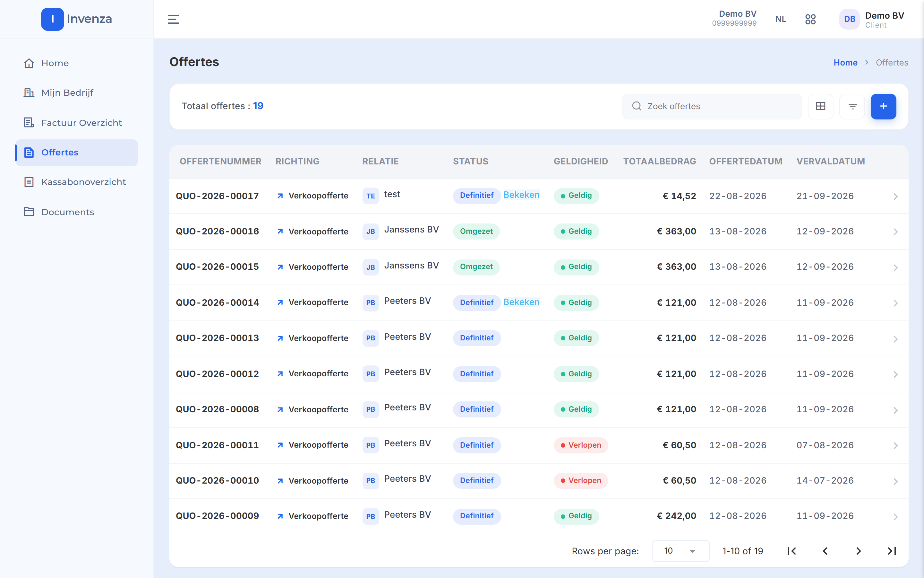Expand row QUO-2026-00014 chevron
Screen dimensions: 924x578
click(x=895, y=303)
